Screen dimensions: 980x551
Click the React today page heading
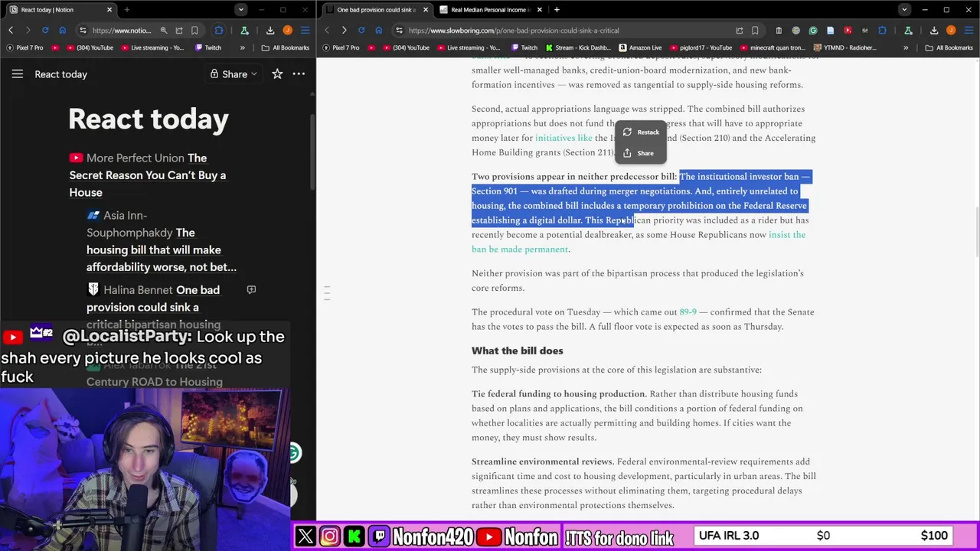click(x=149, y=119)
